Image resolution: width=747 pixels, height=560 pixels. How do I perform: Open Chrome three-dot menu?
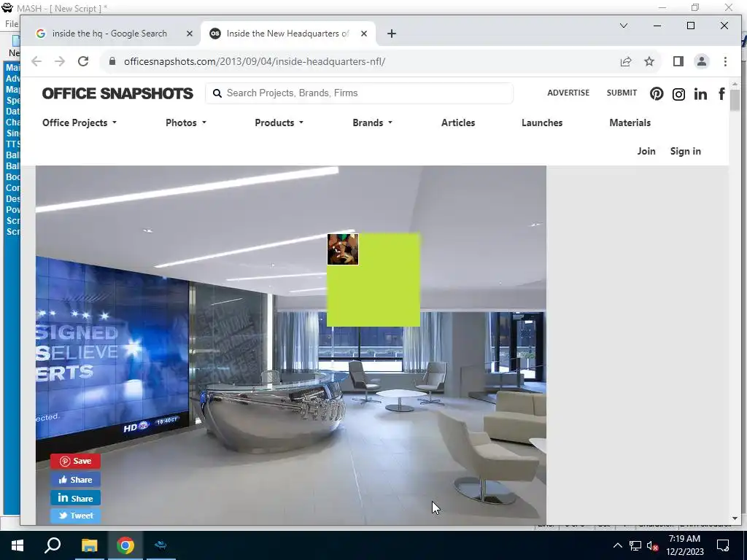725,61
